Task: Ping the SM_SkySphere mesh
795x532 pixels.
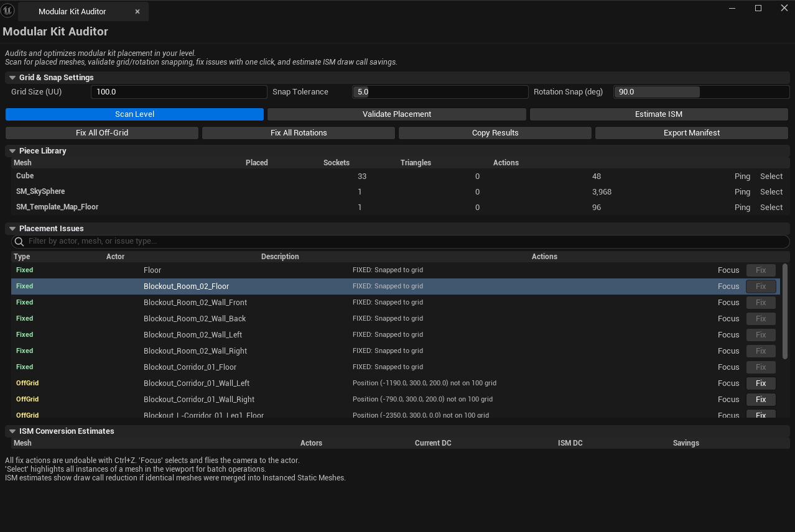Action: [742, 192]
